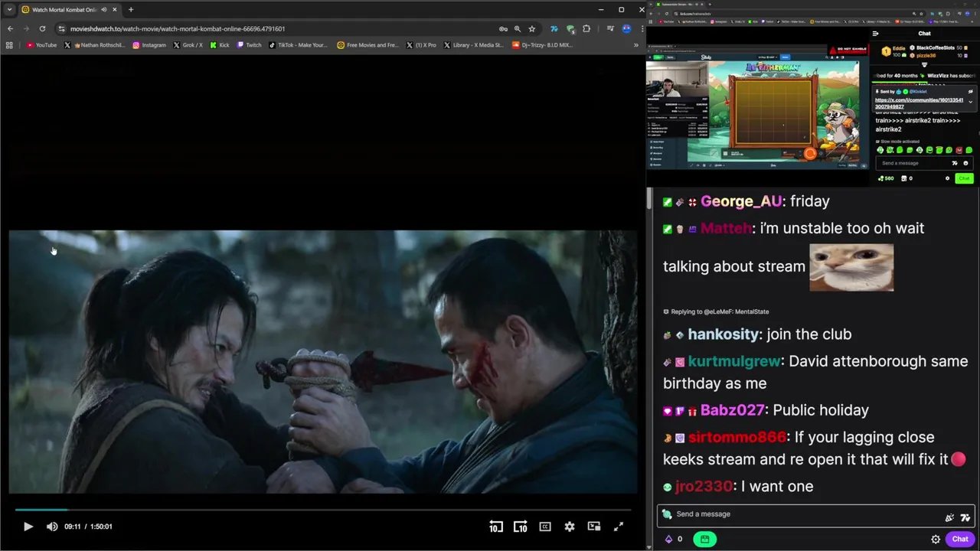Enter fullscreen mode in movie player
The height and width of the screenshot is (551, 980).
tap(619, 527)
